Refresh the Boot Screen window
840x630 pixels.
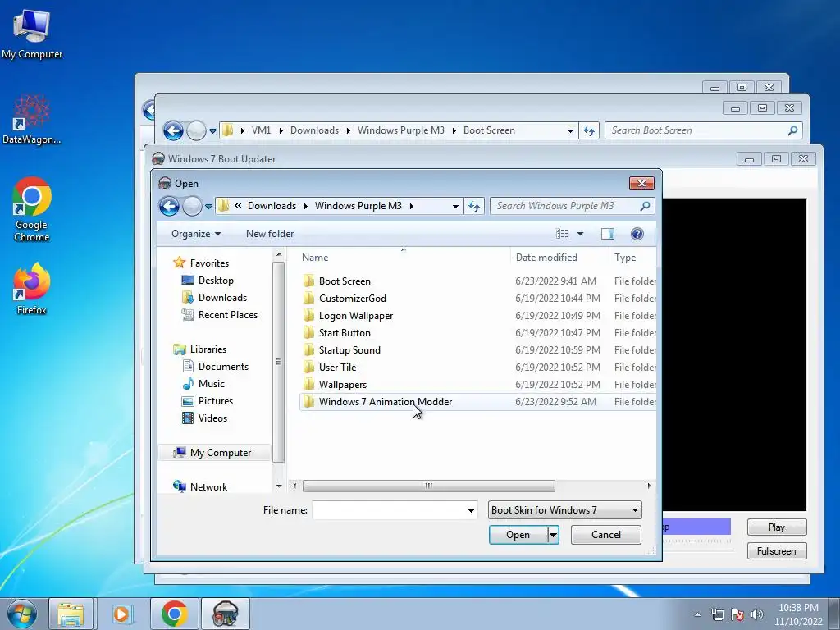589,130
